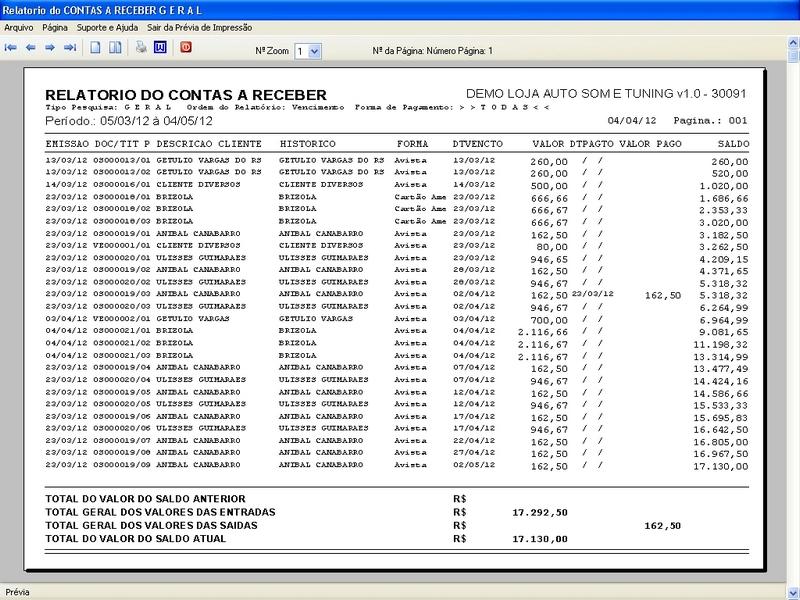800x600 pixels.
Task: Open the Suporte e Ajuda menu
Action: click(108, 28)
